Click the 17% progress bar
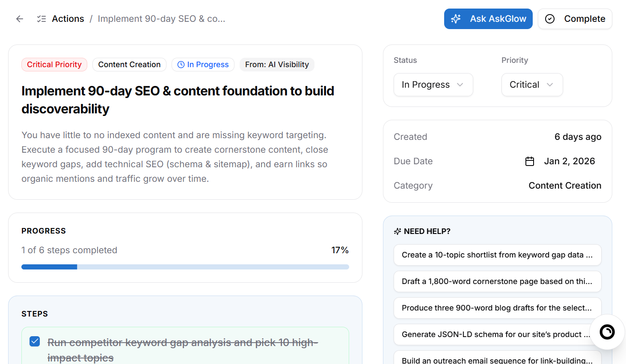Image resolution: width=626 pixels, height=364 pixels. point(185,266)
